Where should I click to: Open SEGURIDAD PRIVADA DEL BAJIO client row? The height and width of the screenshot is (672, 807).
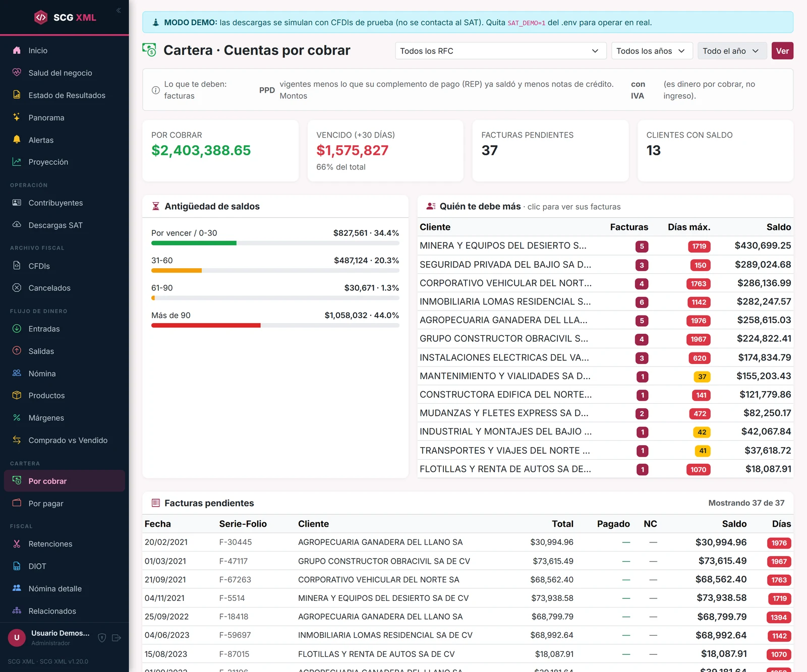point(605,265)
